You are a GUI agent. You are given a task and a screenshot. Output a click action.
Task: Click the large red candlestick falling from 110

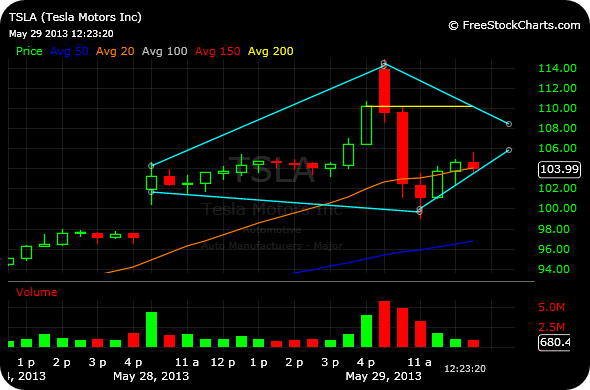click(x=402, y=148)
